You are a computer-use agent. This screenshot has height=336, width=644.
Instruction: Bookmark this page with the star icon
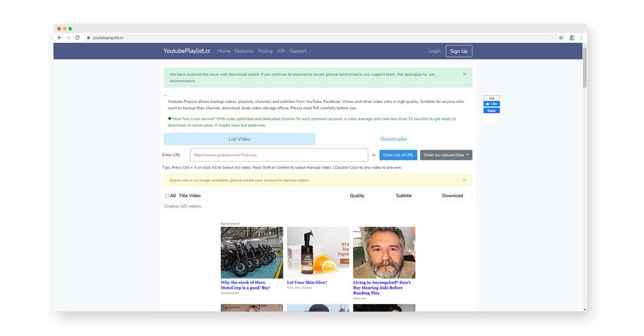tap(561, 38)
